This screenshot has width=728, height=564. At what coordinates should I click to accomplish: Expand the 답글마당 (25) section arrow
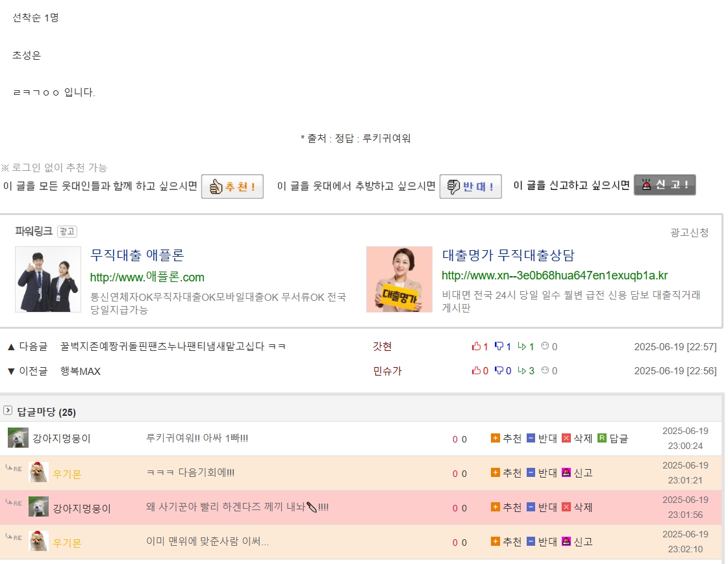[x=7, y=410]
